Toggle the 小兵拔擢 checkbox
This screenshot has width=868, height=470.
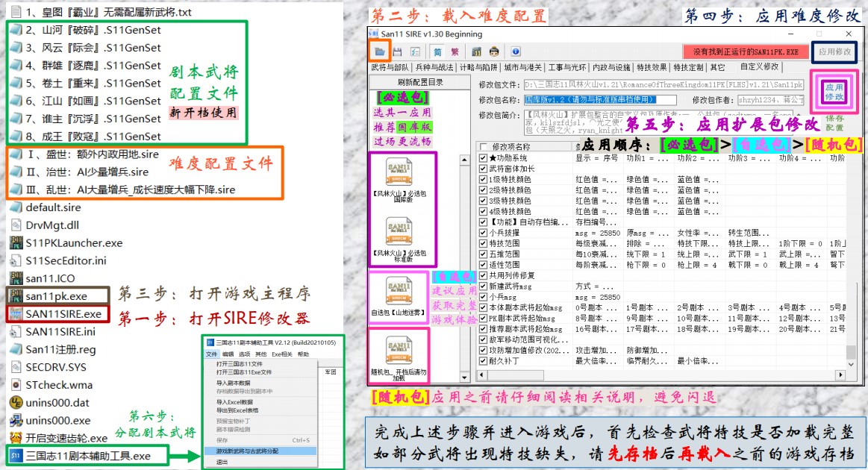(x=484, y=233)
